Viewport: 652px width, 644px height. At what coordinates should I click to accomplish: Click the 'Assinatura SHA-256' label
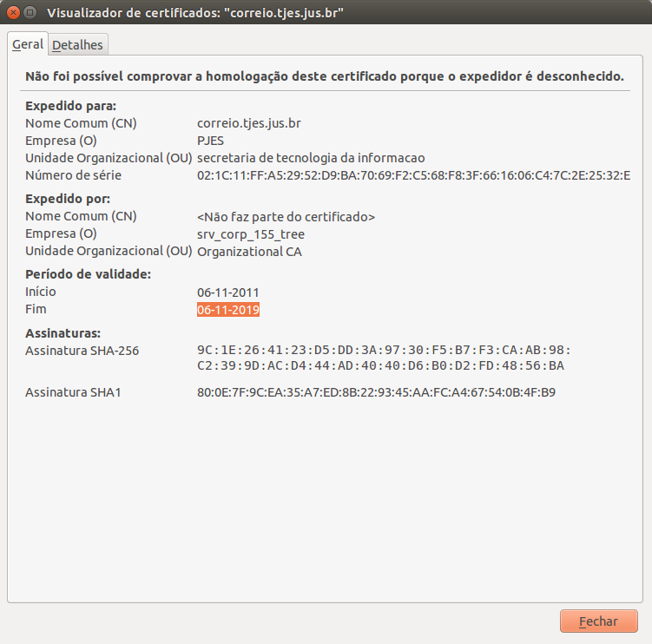pos(82,351)
